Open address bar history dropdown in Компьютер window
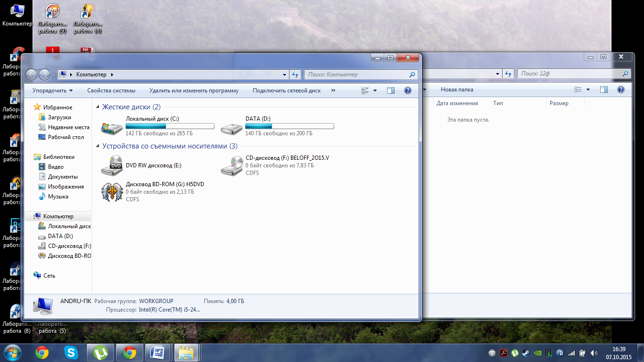 (284, 74)
